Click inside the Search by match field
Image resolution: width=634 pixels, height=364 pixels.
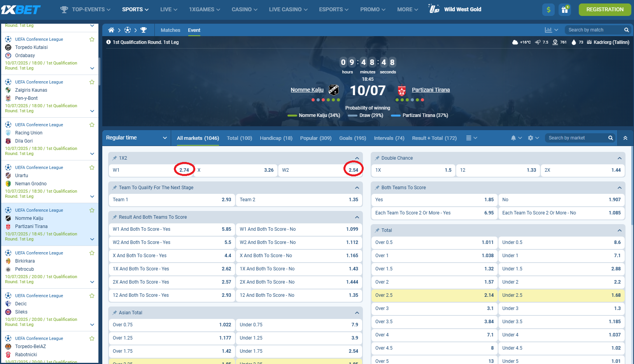594,30
